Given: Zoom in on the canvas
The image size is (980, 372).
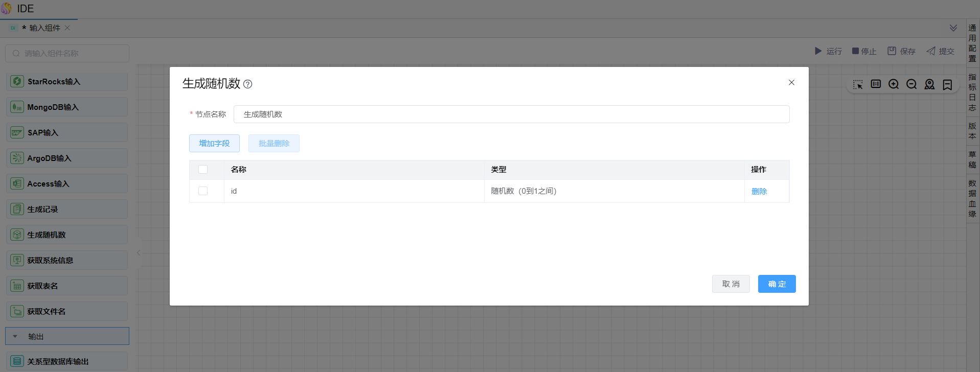Looking at the screenshot, I should coord(894,84).
